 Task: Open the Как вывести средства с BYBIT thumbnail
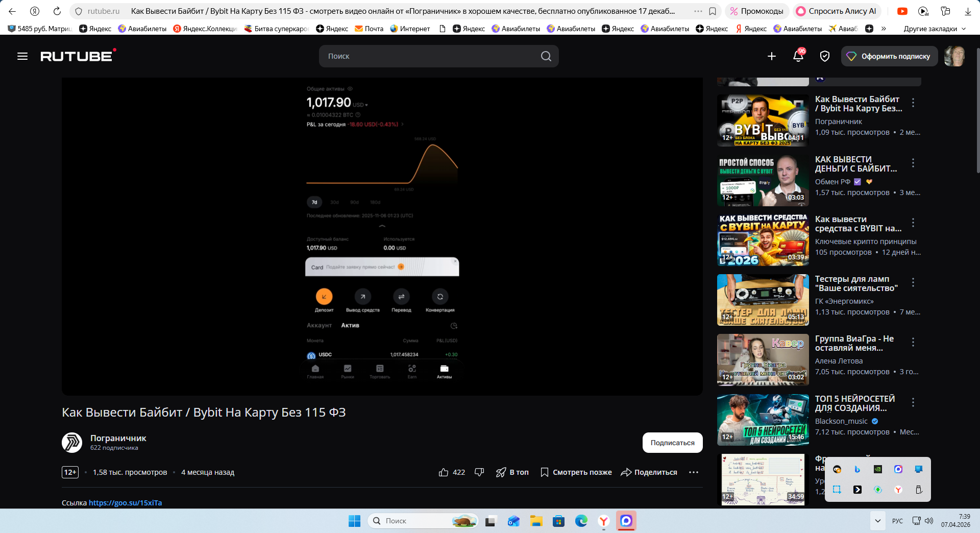pos(763,240)
